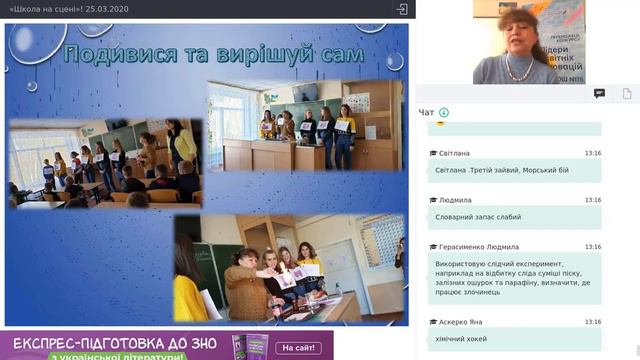Click the graduation cap icon beside Аскерко Яна

tap(433, 322)
